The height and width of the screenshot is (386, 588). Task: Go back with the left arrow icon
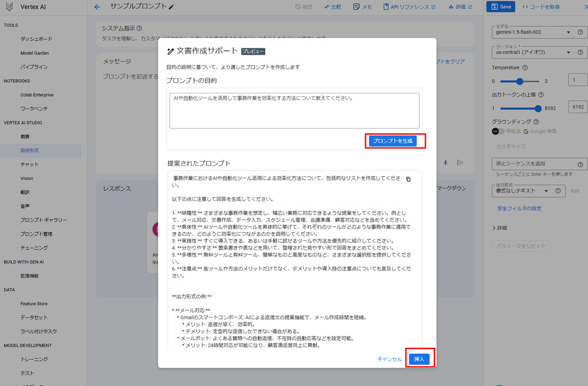tap(97, 6)
